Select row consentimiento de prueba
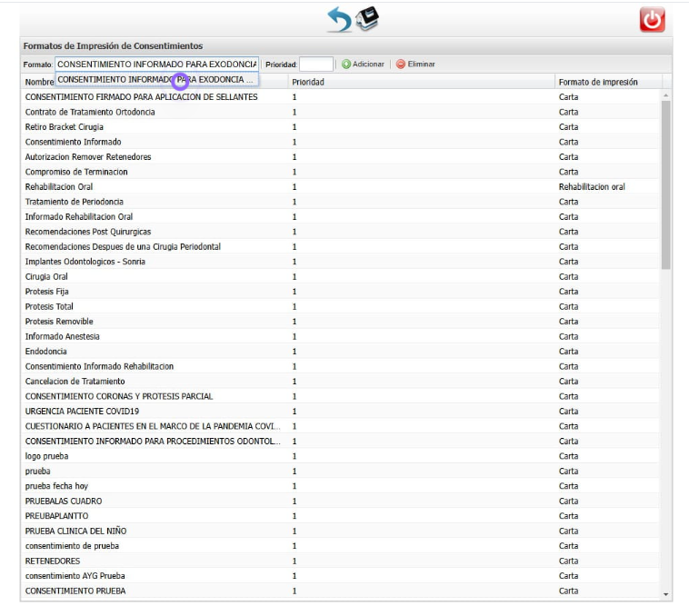 coord(341,546)
